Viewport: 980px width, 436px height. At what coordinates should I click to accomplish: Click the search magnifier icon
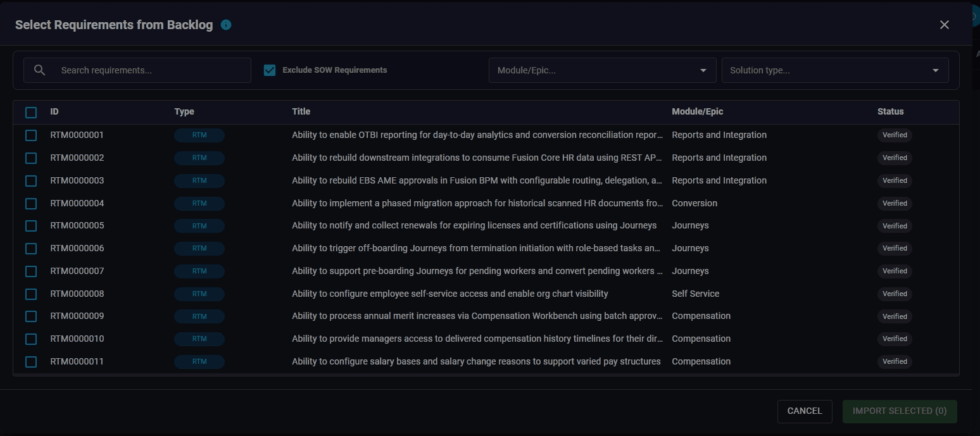click(x=39, y=70)
